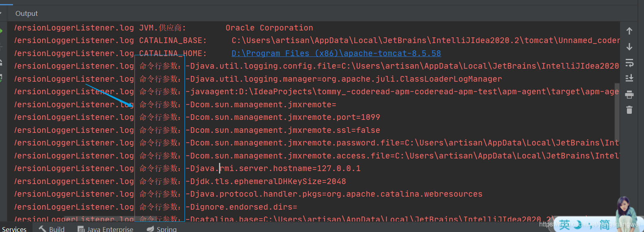Screen dimensions: 644x232
Task: Click the green rerun arrow icon
Action: [x=1, y=31]
